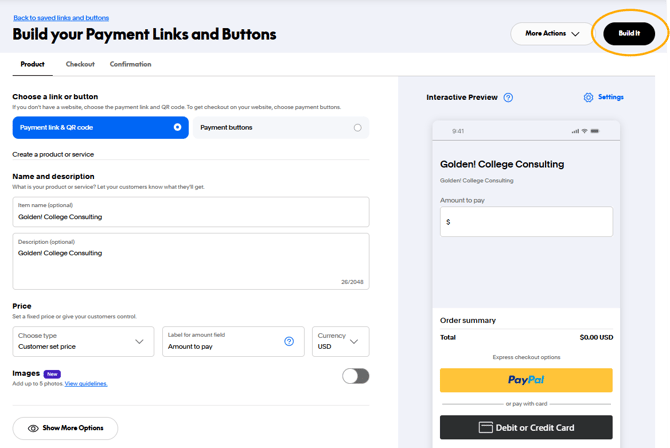
Task: Enable the Images toggle switch
Action: 355,376
